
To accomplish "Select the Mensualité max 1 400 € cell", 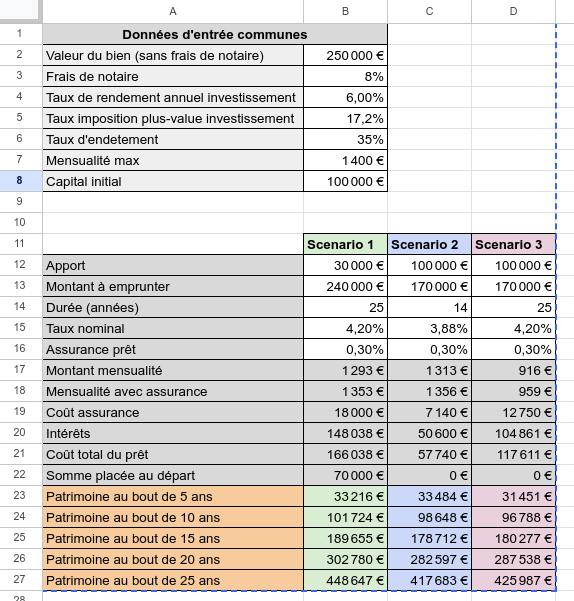I will pyautogui.click(x=345, y=160).
